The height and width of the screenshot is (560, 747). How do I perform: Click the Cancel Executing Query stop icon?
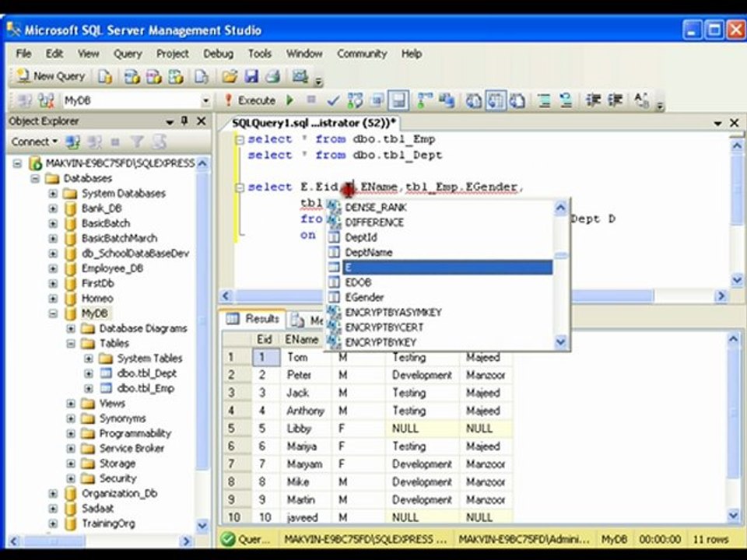click(x=311, y=100)
